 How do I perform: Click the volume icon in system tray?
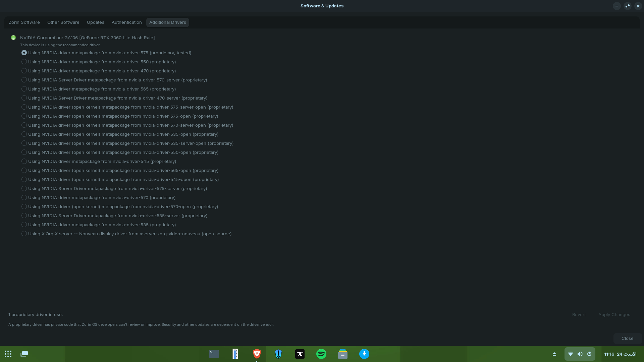coord(580,354)
